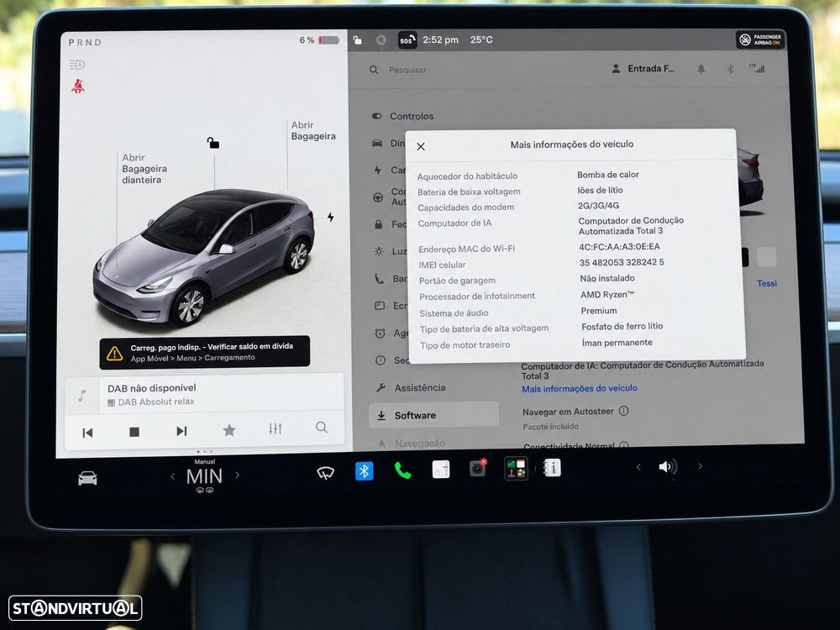
Task: Tap Abrir Bagageira dianteira
Action: [x=144, y=169]
